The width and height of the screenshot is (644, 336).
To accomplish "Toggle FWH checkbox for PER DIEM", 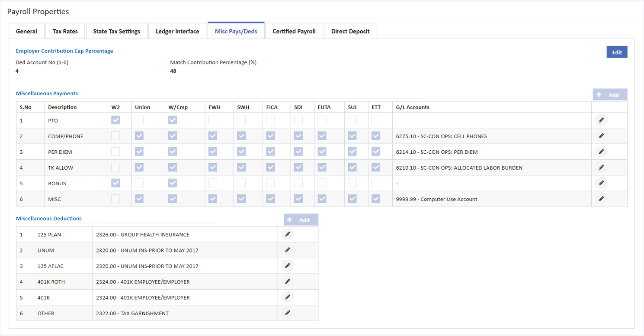I will pos(213,152).
